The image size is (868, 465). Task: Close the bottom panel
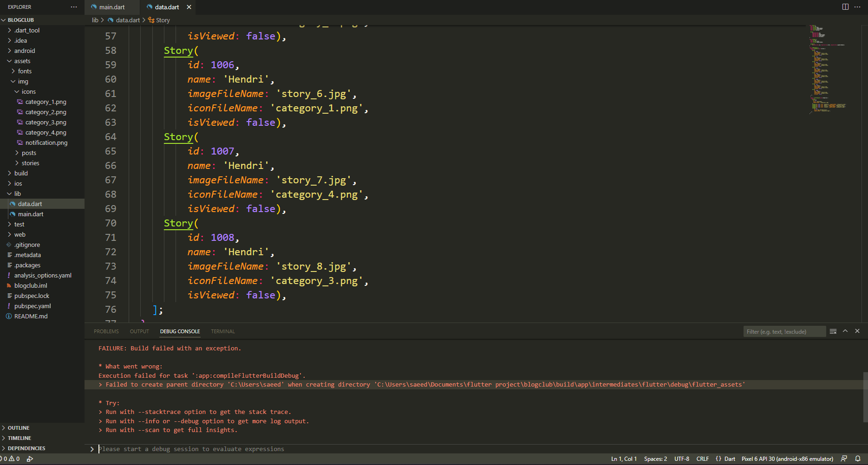[x=857, y=331]
